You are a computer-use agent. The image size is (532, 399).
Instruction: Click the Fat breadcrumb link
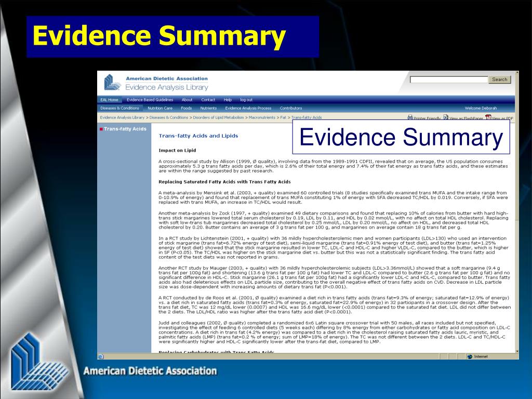[x=283, y=117]
